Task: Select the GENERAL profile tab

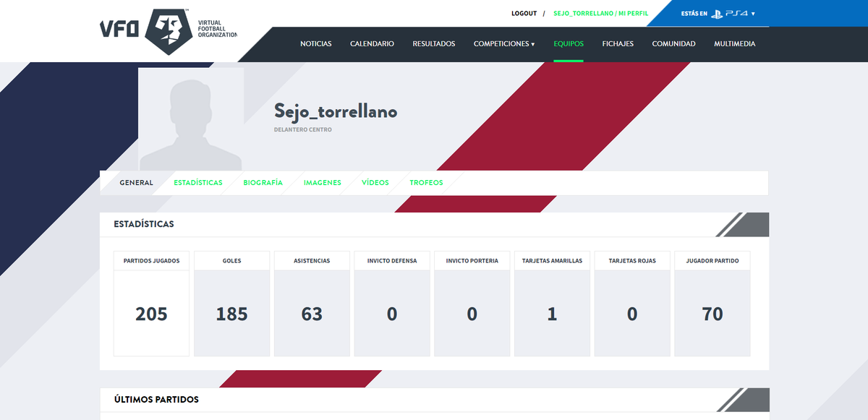Action: [136, 183]
